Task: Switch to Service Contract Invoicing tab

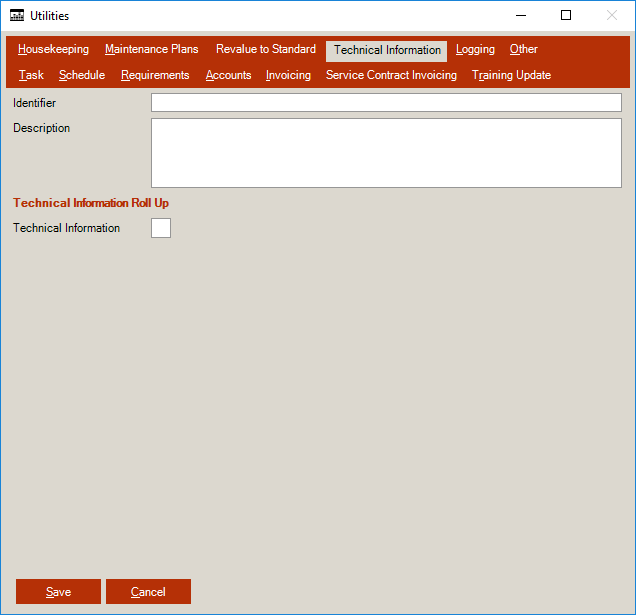Action: [x=391, y=76]
